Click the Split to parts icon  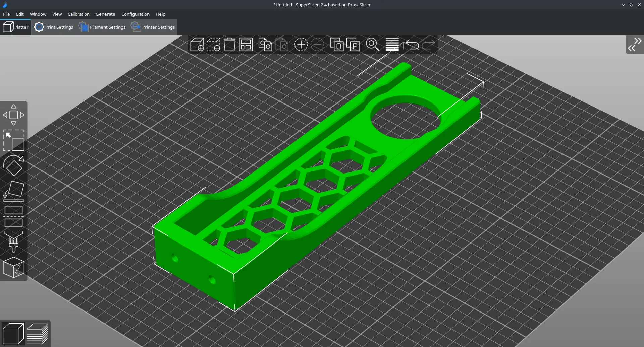pos(353,45)
